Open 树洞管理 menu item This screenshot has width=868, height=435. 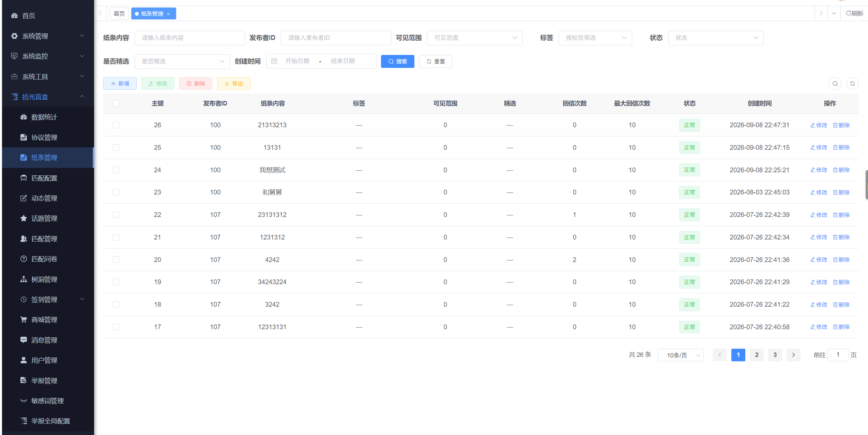[x=48, y=279]
